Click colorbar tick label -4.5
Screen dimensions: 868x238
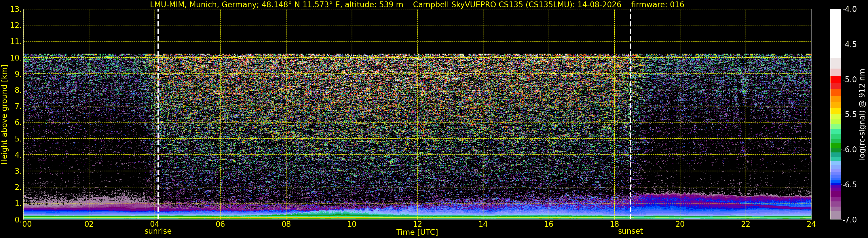point(850,44)
